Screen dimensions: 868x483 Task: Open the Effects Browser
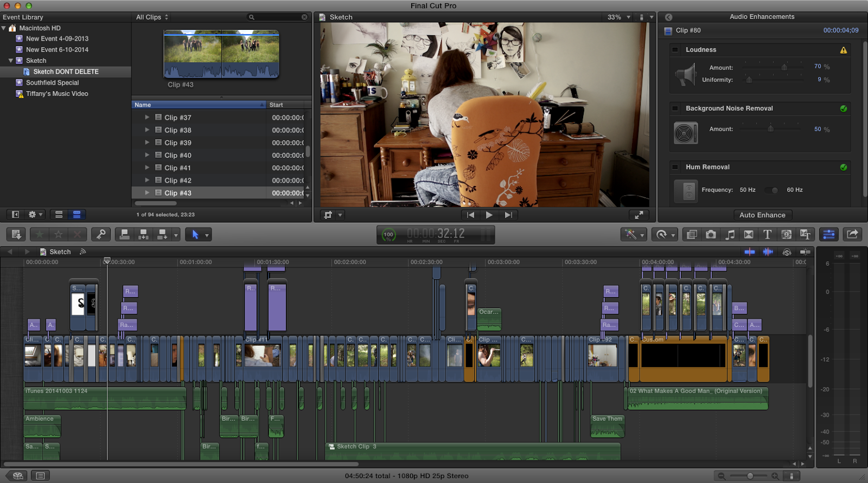692,234
